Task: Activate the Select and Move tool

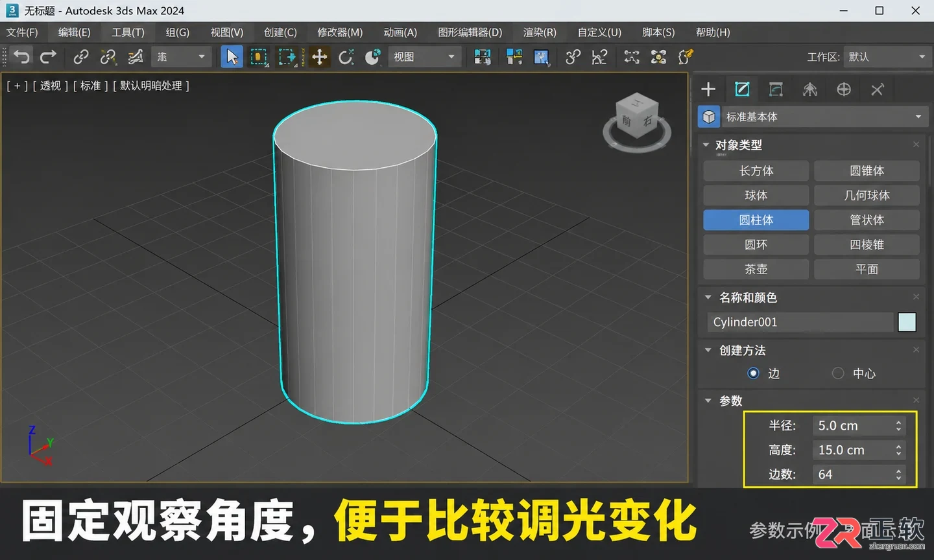Action: tap(319, 57)
